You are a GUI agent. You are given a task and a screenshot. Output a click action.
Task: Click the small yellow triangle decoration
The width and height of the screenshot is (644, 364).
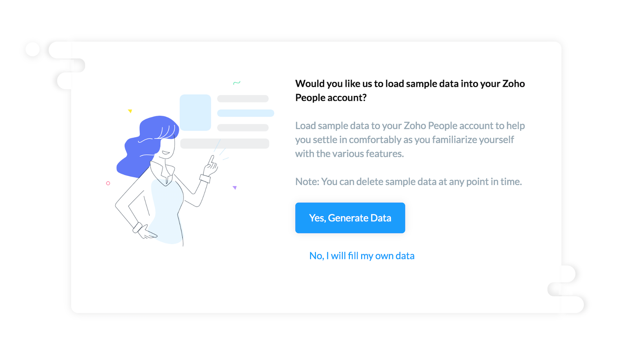(130, 111)
